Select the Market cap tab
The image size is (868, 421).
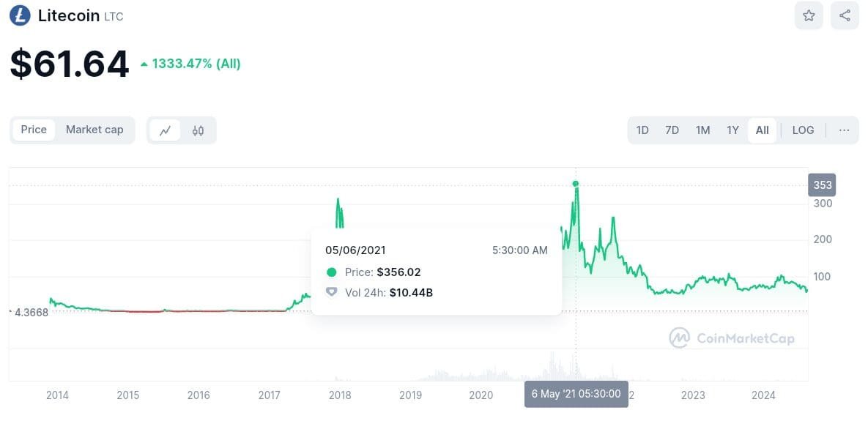(x=94, y=130)
